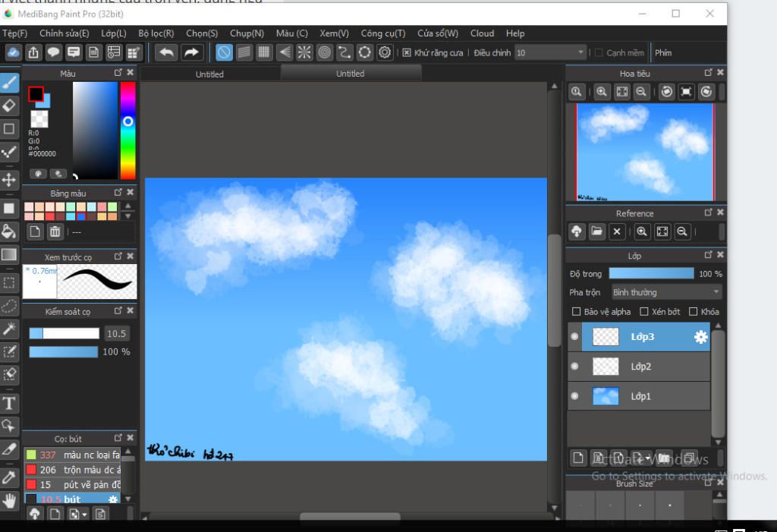The height and width of the screenshot is (532, 777).
Task: Adjust the Độ trong opacity slider
Action: (x=651, y=274)
